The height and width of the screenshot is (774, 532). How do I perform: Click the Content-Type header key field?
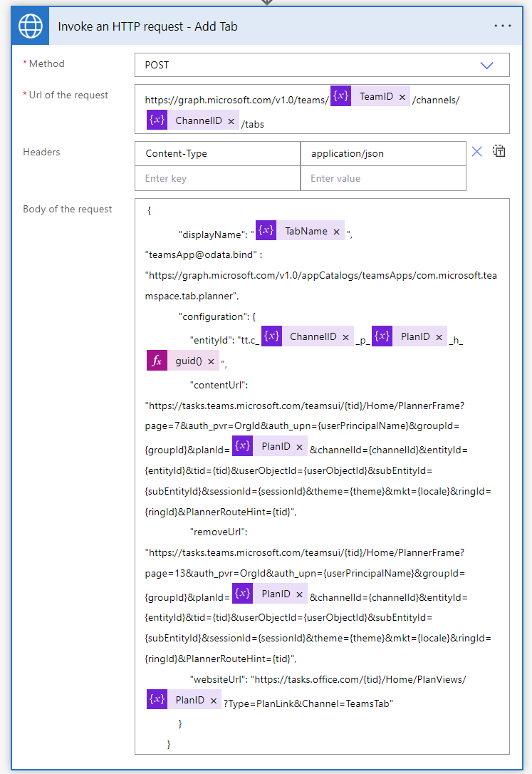pos(217,153)
